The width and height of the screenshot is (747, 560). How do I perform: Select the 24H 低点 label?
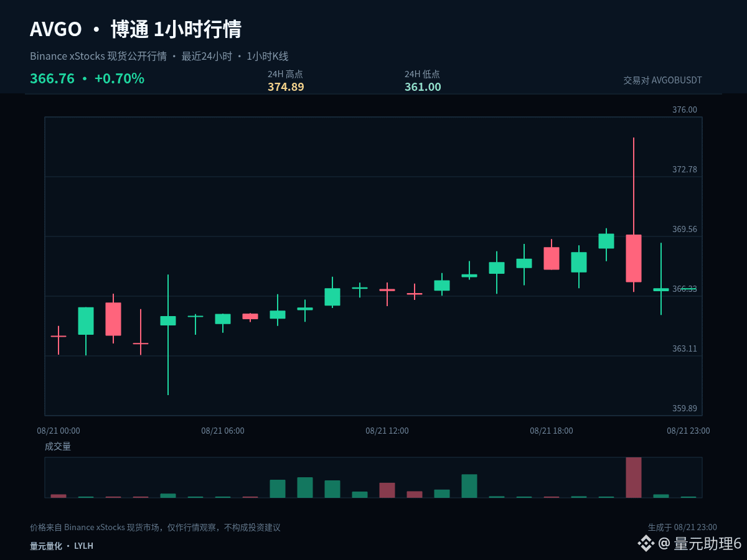(x=422, y=74)
